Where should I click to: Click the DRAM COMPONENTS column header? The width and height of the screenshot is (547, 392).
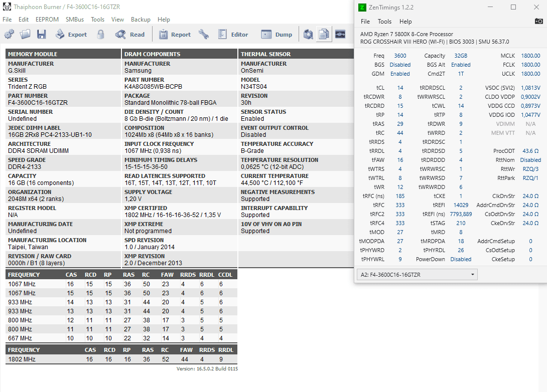pyautogui.click(x=179, y=54)
